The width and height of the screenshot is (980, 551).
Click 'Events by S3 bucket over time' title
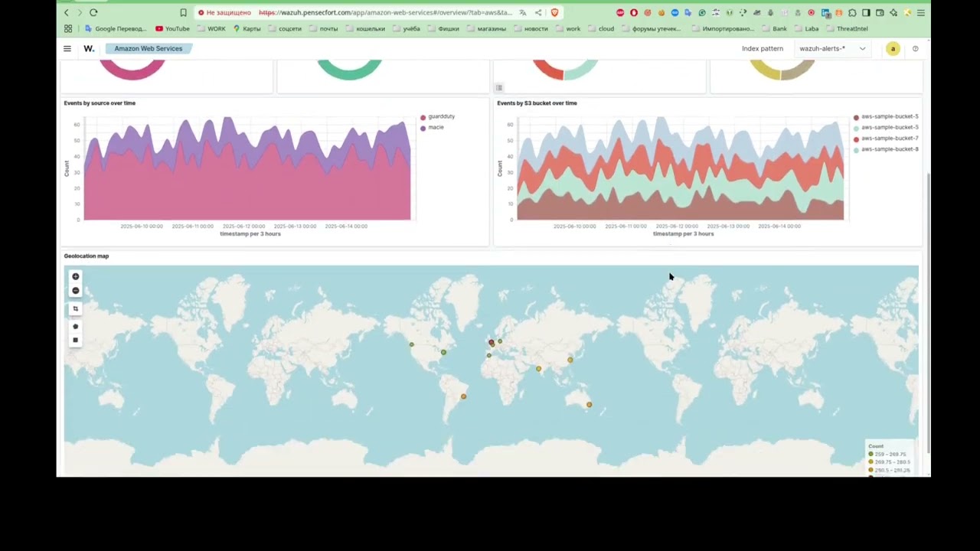pos(537,103)
